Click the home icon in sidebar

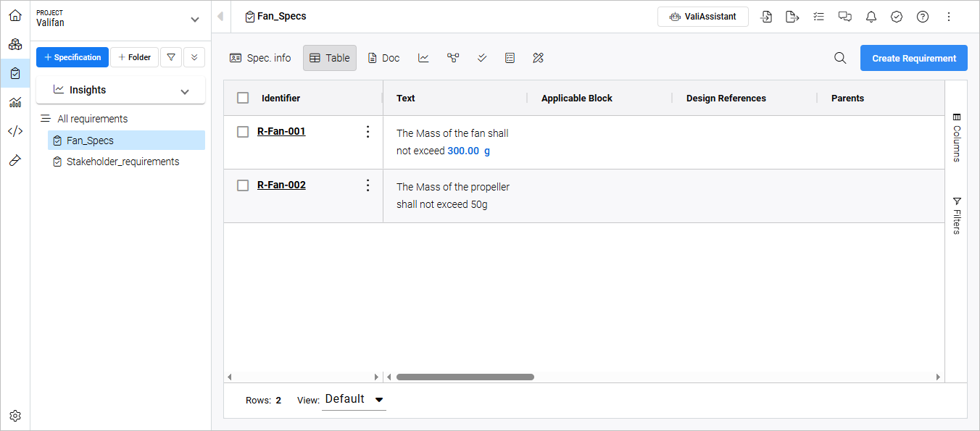pos(15,15)
